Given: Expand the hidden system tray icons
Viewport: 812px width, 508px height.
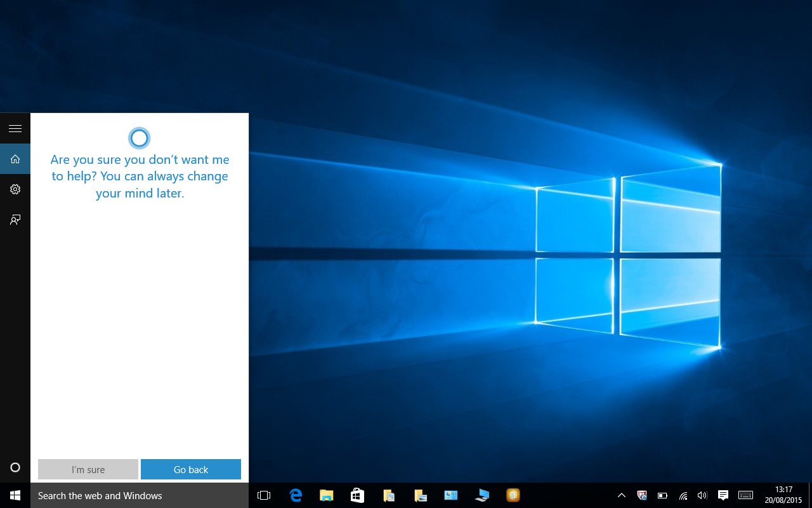Looking at the screenshot, I should [621, 495].
